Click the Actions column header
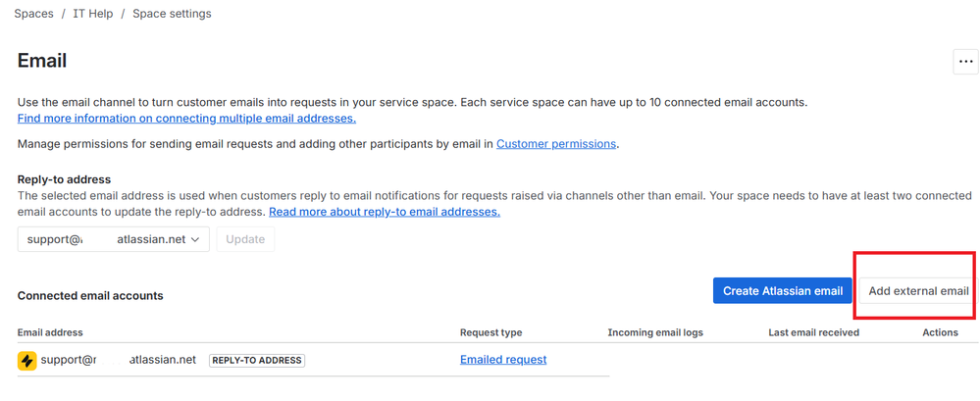 [940, 332]
